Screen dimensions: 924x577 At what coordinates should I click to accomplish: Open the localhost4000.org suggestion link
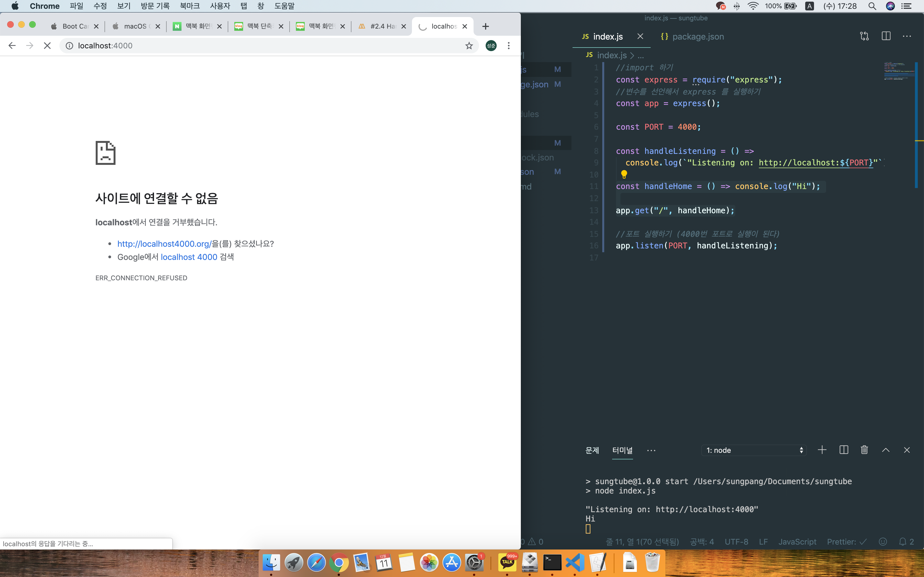tap(164, 244)
